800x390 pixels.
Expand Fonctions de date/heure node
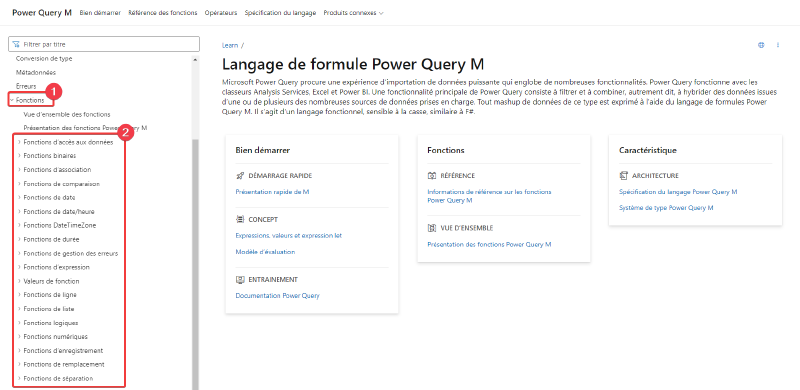tap(59, 211)
